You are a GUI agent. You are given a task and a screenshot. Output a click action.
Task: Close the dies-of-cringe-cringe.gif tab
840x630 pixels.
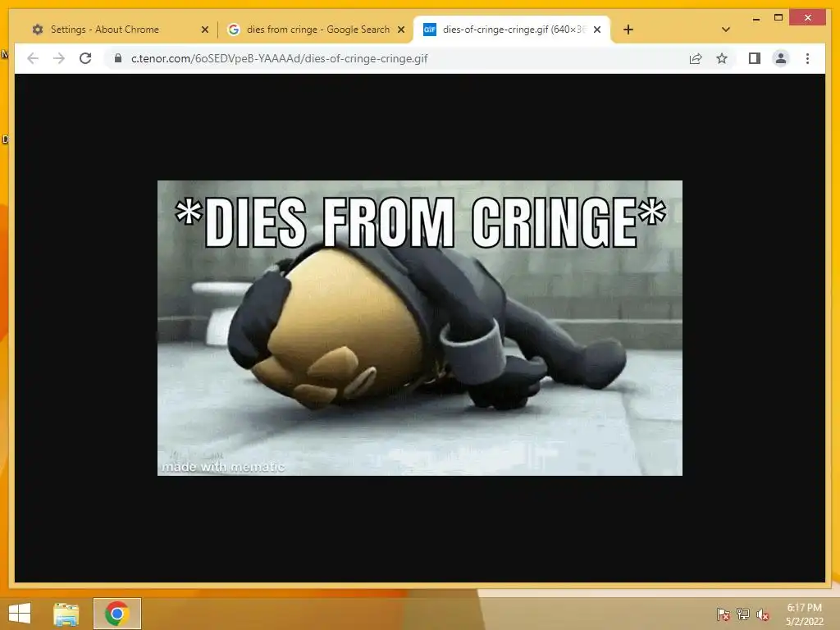pyautogui.click(x=597, y=30)
